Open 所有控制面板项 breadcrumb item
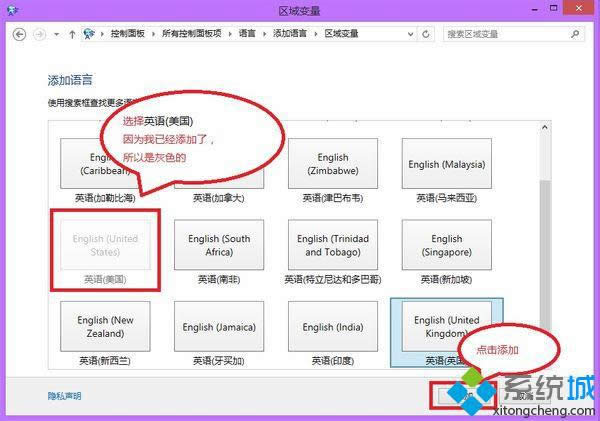 coord(192,34)
